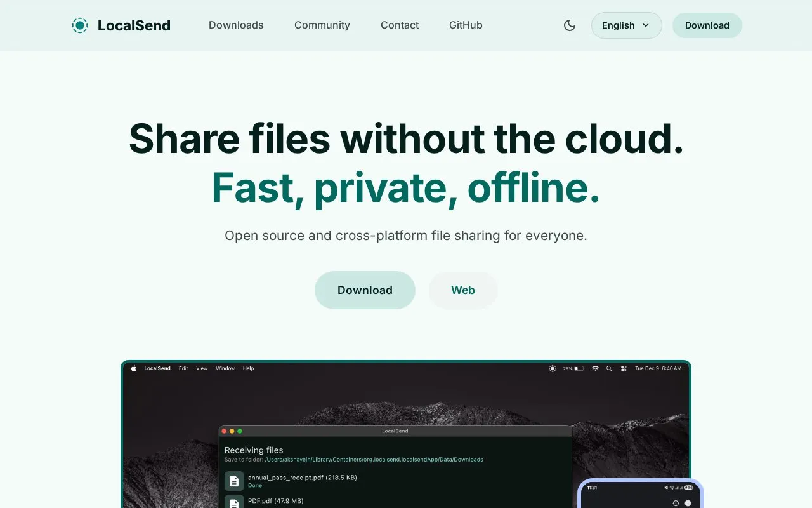Click the Wi-Fi icon in the screenshot menu bar

595,368
